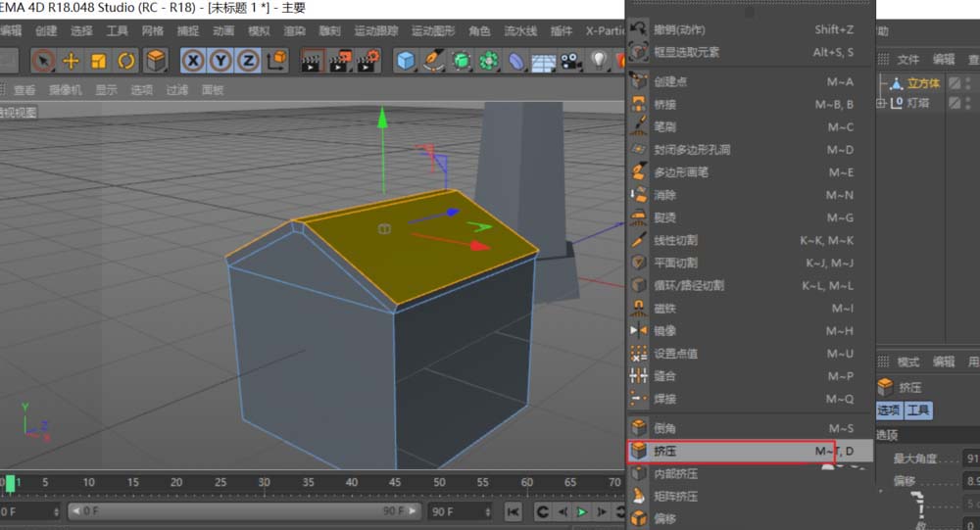Step to the next frame
Viewport: 980px width, 530px height.
(x=602, y=511)
